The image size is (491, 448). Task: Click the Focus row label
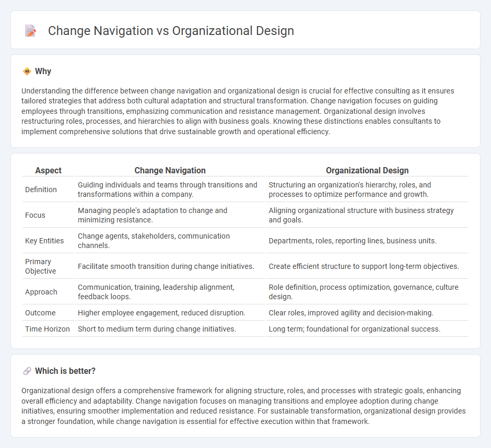35,215
